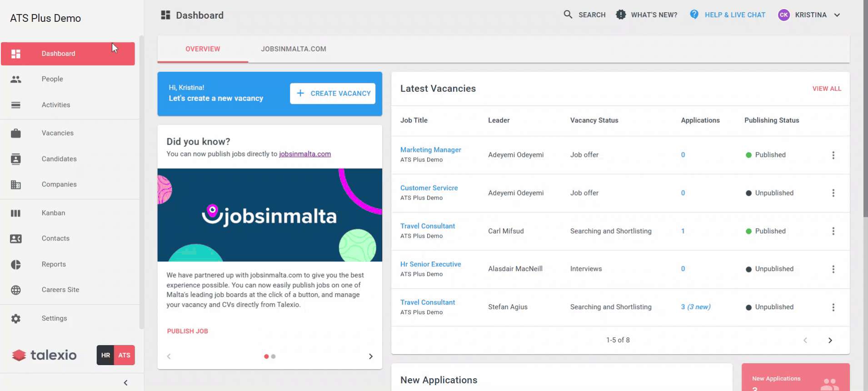868x391 pixels.
Task: Collapse the sidebar with the chevron
Action: click(126, 383)
